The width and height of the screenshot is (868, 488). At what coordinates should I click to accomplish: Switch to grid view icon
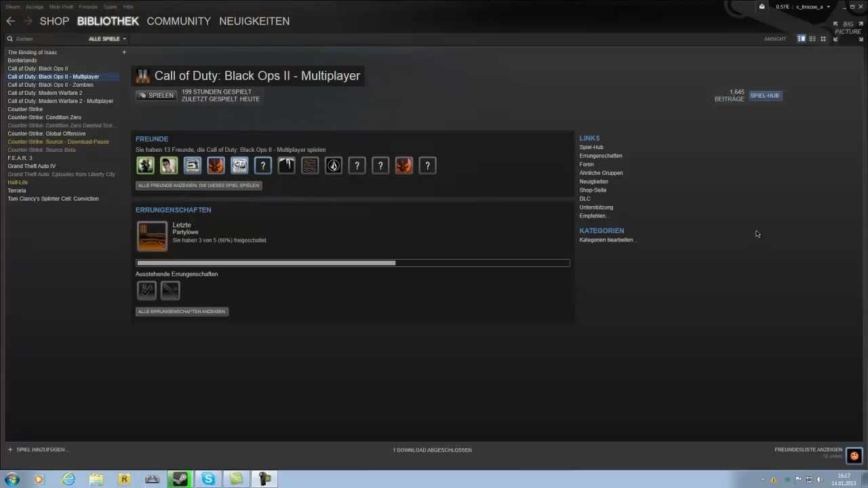(823, 39)
